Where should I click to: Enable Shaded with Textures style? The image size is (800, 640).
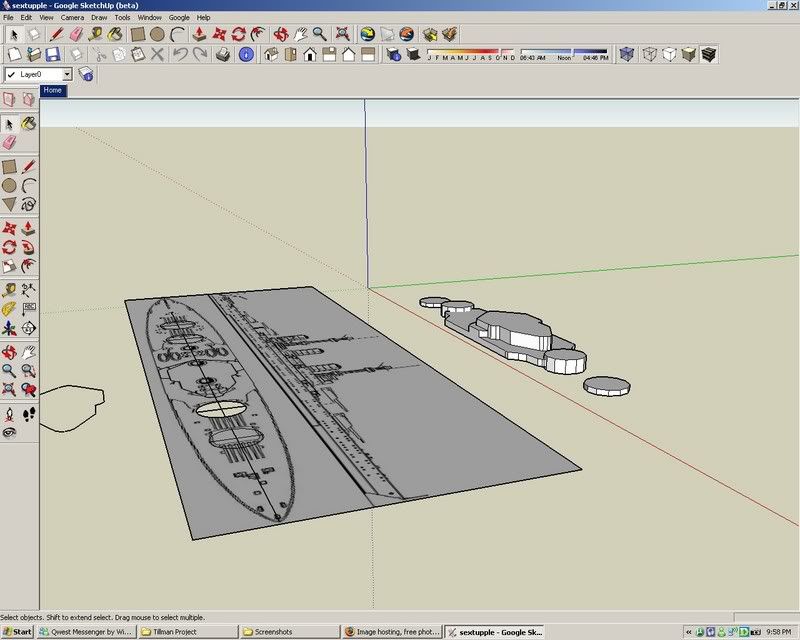click(x=709, y=54)
